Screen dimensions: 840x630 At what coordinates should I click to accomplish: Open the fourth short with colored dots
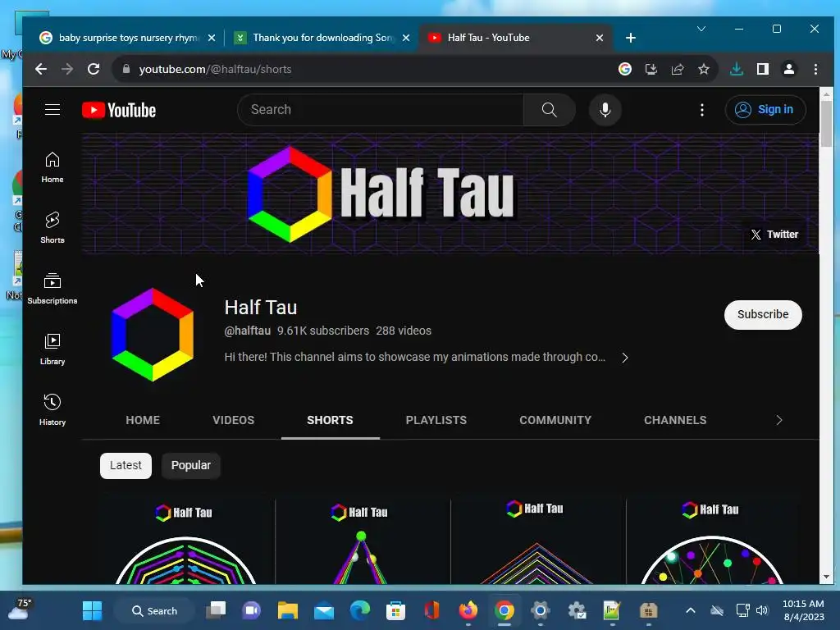pos(713,541)
